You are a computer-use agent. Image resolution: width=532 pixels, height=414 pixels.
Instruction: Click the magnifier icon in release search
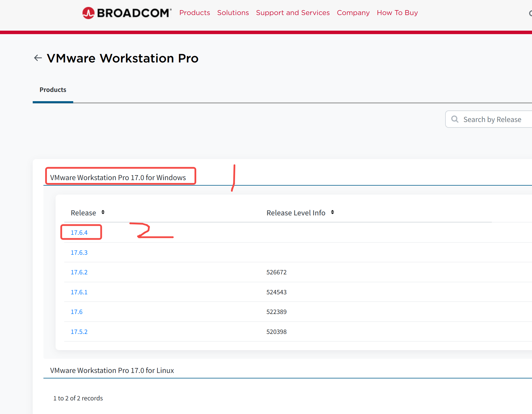pyautogui.click(x=455, y=119)
